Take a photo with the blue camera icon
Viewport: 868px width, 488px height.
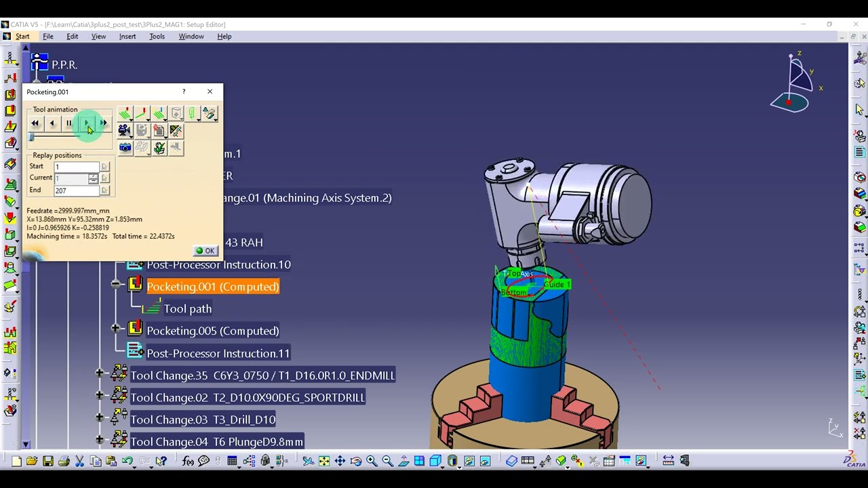pos(125,147)
